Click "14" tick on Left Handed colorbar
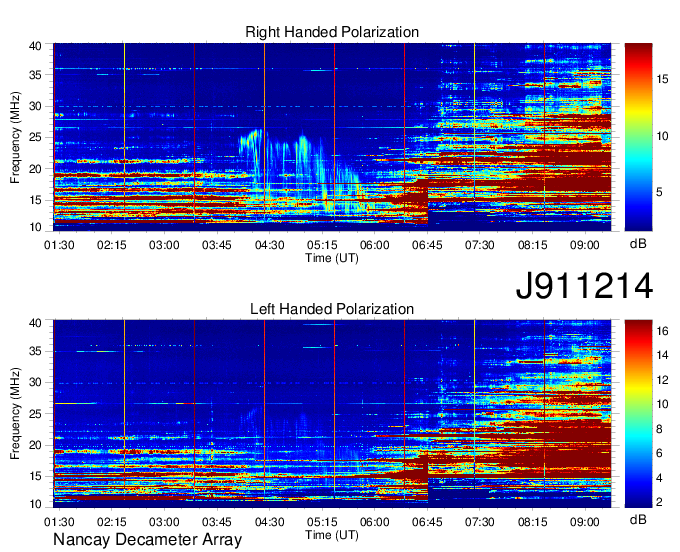 click(662, 356)
